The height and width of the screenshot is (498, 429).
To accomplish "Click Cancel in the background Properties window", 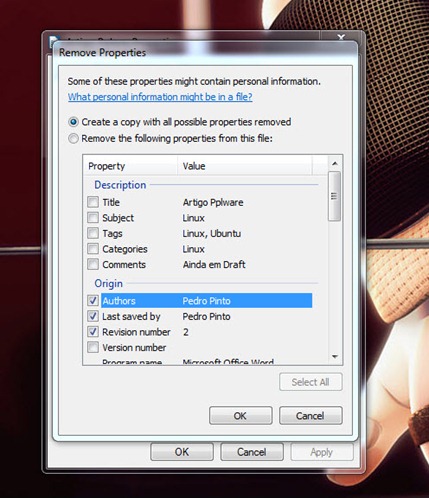I will point(252,452).
